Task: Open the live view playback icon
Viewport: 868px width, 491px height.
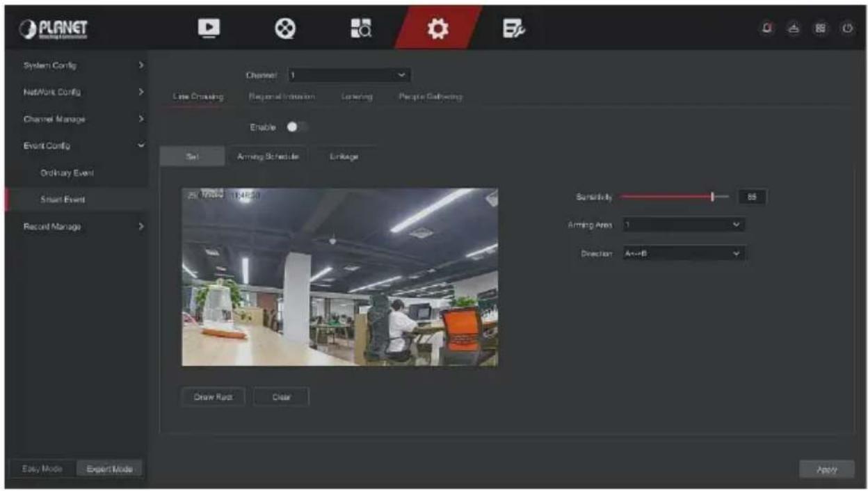Action: [x=209, y=28]
